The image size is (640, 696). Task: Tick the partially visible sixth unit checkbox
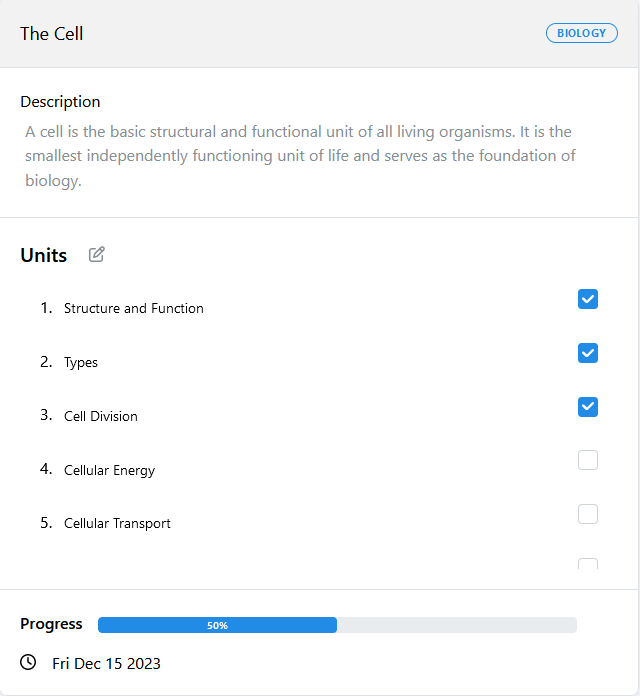588,564
